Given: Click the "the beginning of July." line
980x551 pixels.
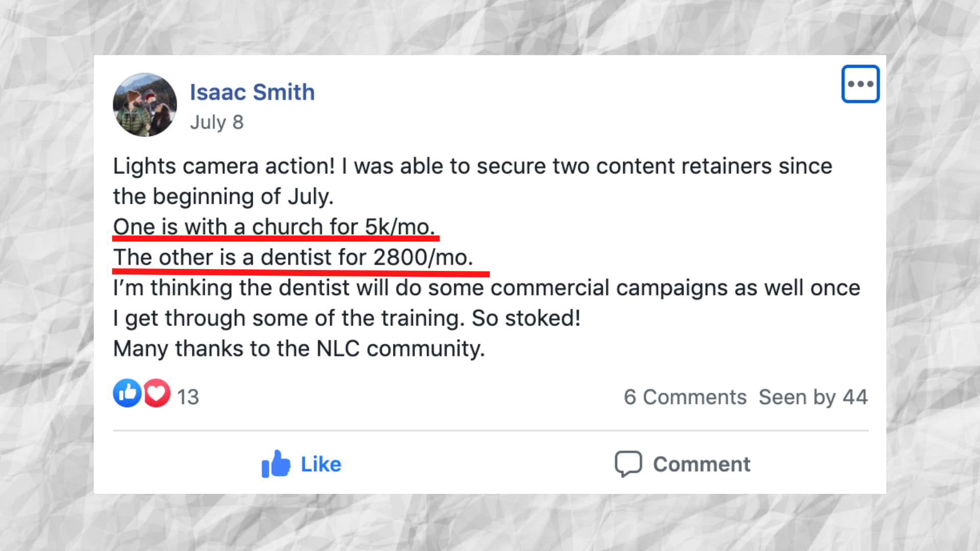Looking at the screenshot, I should click(223, 196).
